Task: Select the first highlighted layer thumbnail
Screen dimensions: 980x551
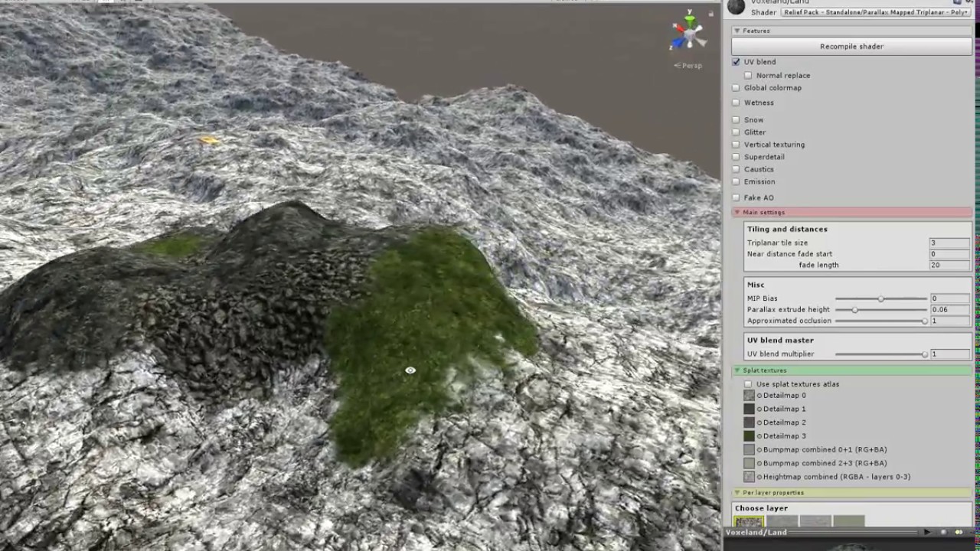Action: coord(749,521)
